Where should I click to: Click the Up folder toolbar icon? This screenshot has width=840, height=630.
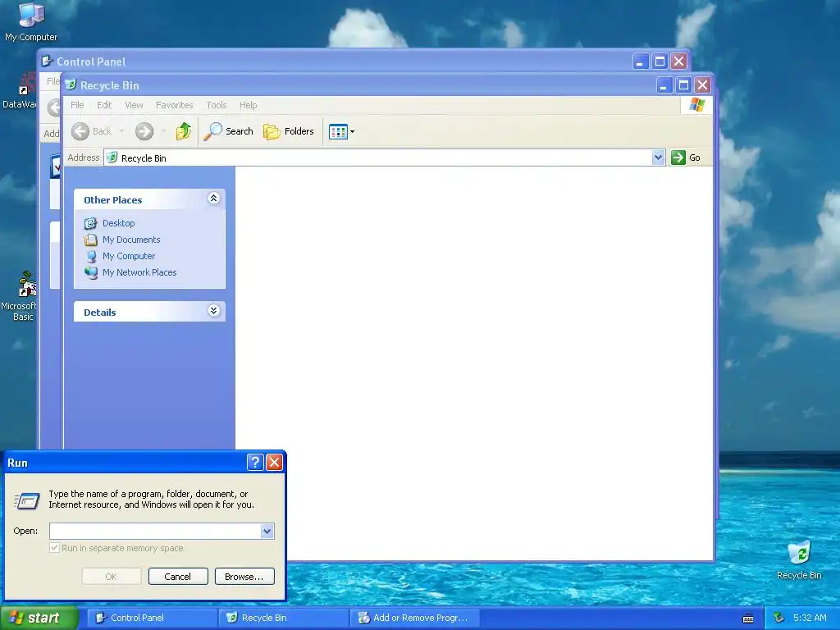pos(184,131)
